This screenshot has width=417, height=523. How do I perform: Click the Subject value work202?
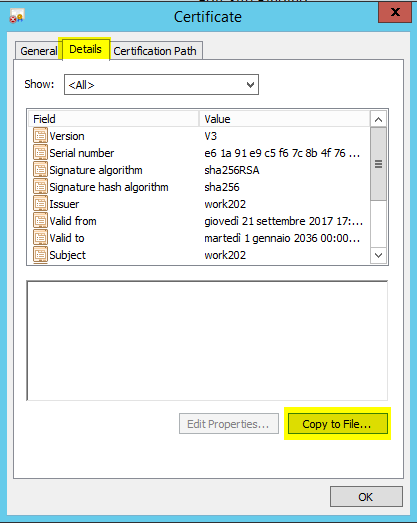click(x=225, y=255)
